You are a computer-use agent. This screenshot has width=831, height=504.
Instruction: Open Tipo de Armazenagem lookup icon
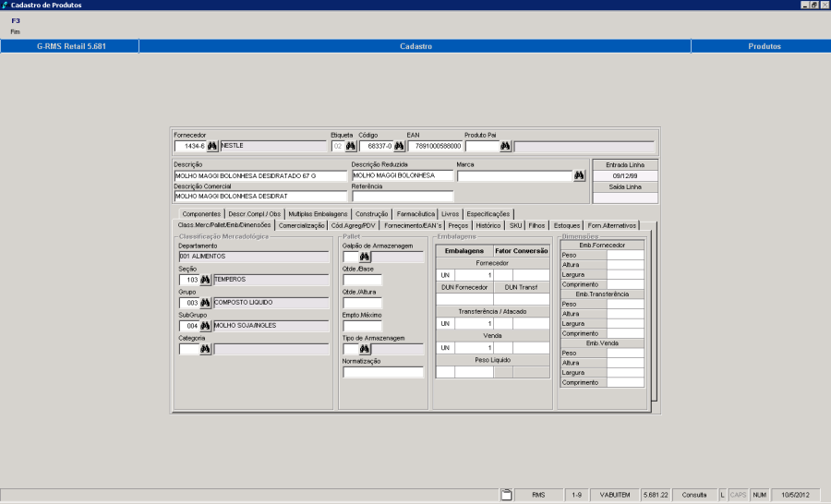364,349
